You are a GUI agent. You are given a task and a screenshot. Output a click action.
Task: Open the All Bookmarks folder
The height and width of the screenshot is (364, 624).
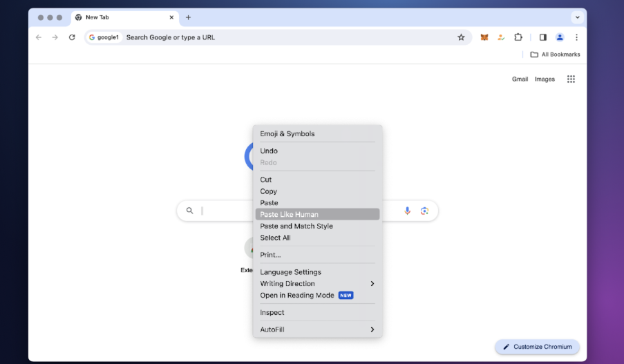click(x=555, y=55)
